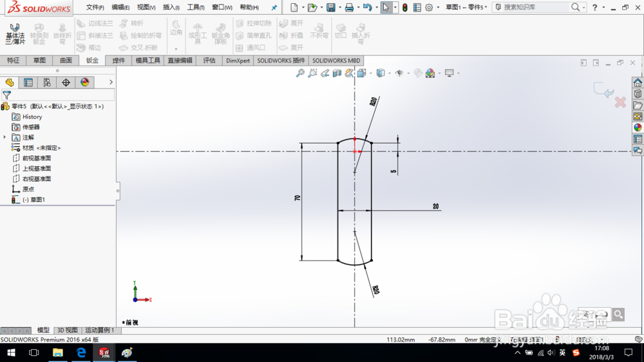Click the Zoom to Area icon

(x=312, y=73)
